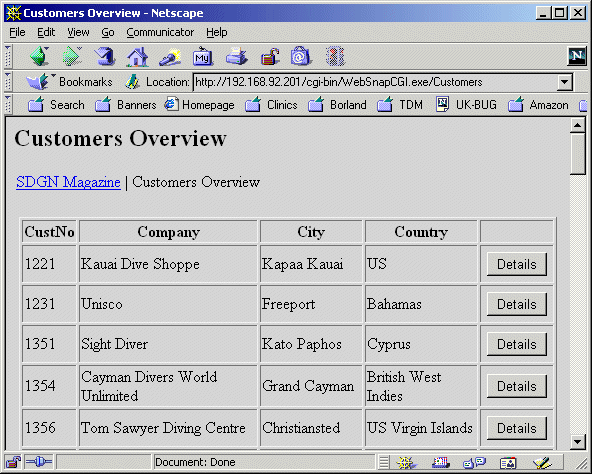Screen dimensions: 592x474
Task: Click Details button for Kauai Dive Shoppe
Action: (x=516, y=264)
